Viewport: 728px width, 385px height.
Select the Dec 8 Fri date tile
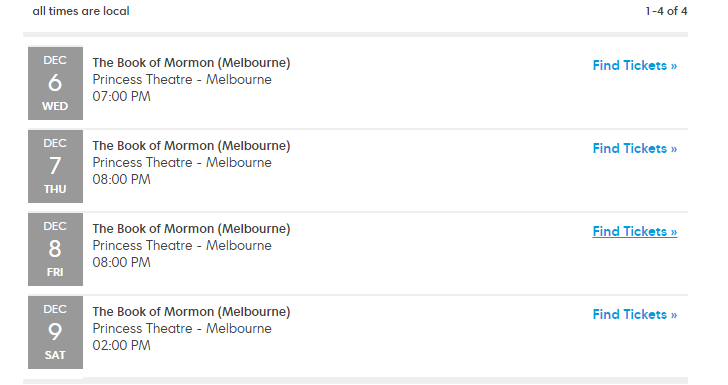pyautogui.click(x=55, y=249)
